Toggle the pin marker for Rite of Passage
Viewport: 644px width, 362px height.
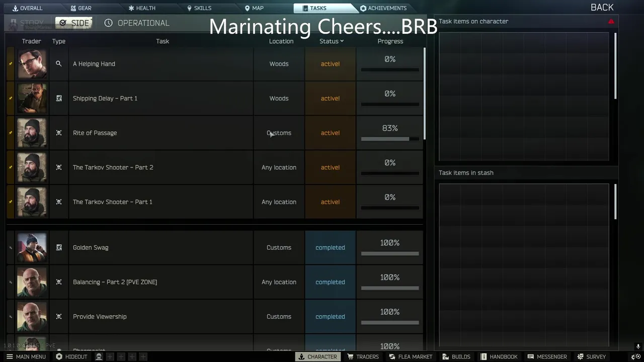(x=11, y=133)
